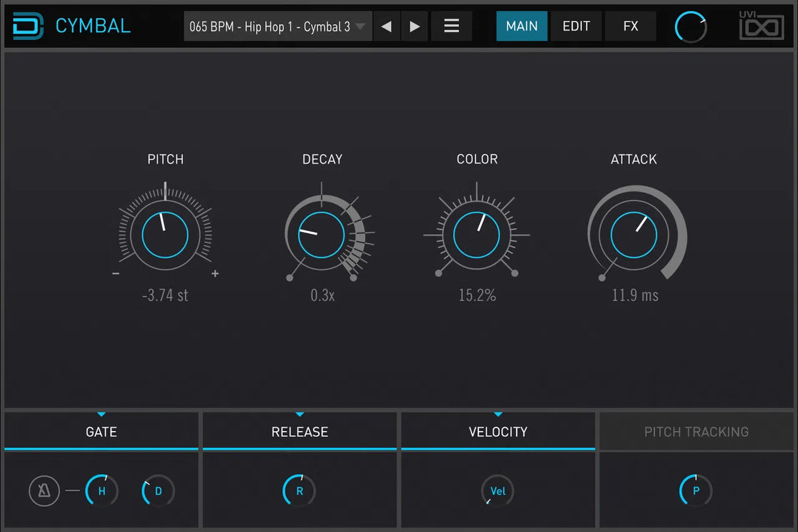Click the Velocity header label
Viewport: 798px width, 532px height.
click(x=498, y=432)
